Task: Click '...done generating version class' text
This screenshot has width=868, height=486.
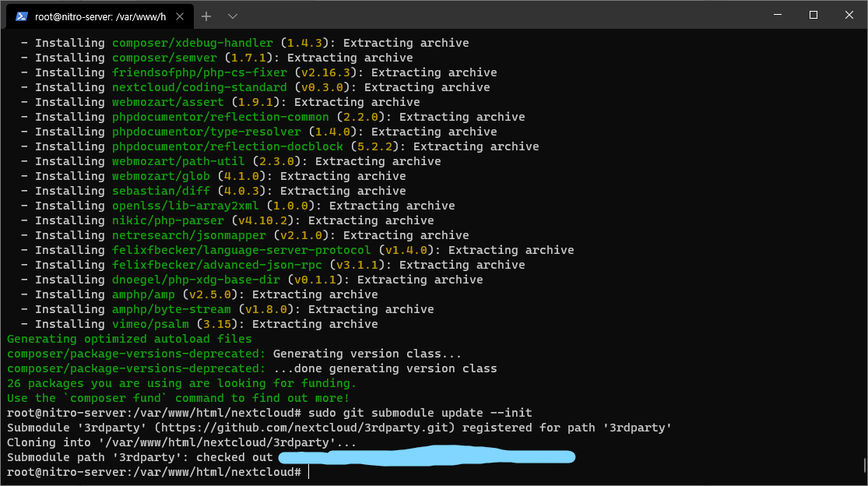Action: point(385,368)
